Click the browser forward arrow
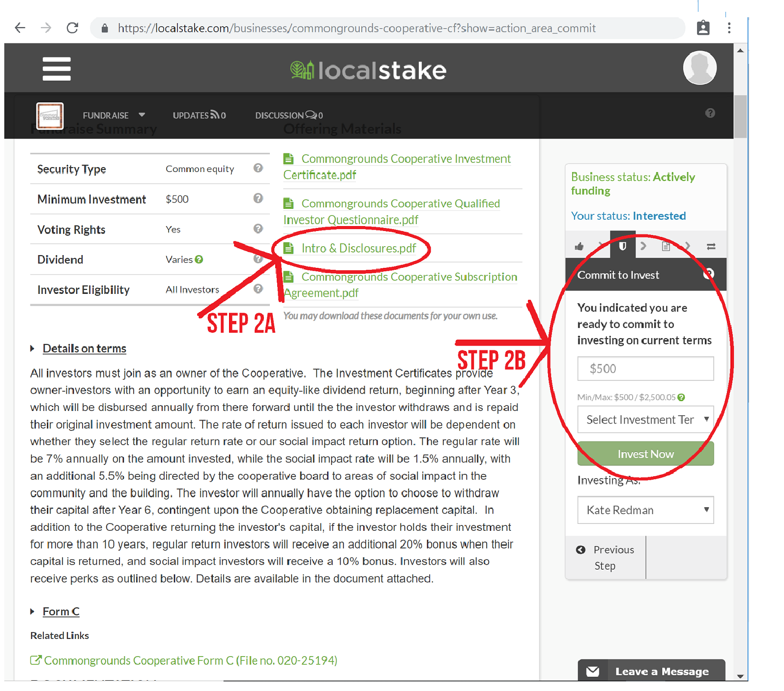 click(46, 28)
